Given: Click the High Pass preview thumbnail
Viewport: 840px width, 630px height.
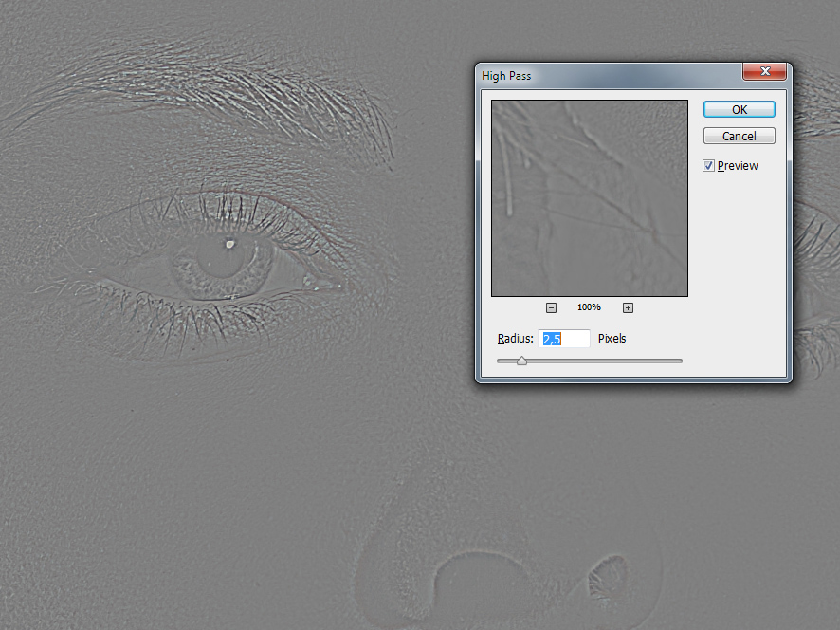Looking at the screenshot, I should tap(590, 198).
